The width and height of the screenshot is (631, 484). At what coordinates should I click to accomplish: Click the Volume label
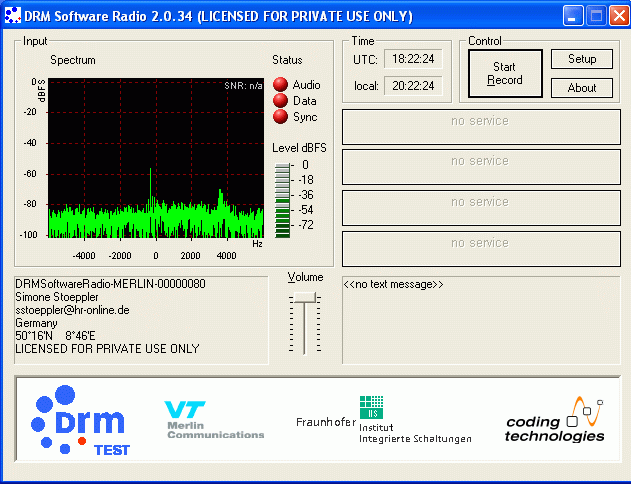point(305,277)
